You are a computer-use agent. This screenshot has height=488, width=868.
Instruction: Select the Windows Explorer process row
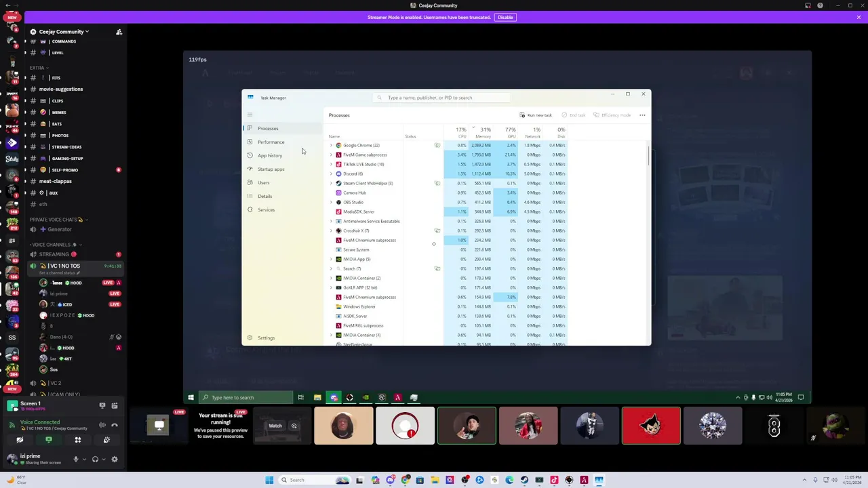coord(448,306)
